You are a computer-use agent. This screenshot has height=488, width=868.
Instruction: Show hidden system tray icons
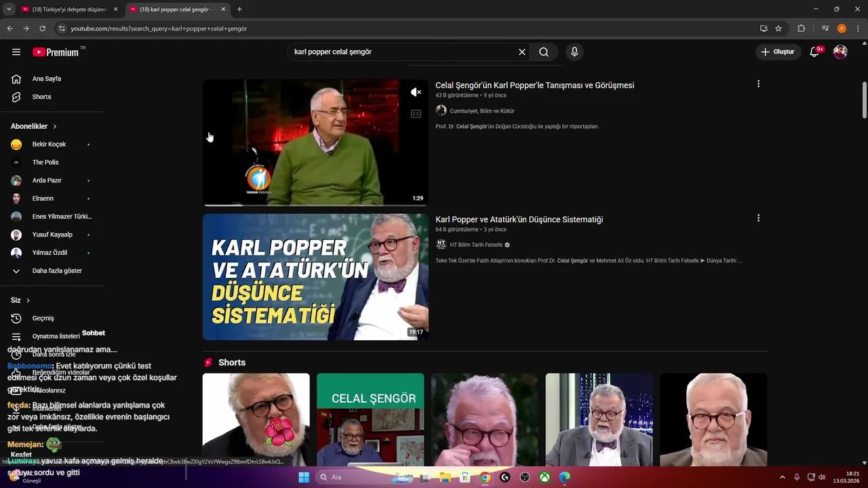click(783, 477)
